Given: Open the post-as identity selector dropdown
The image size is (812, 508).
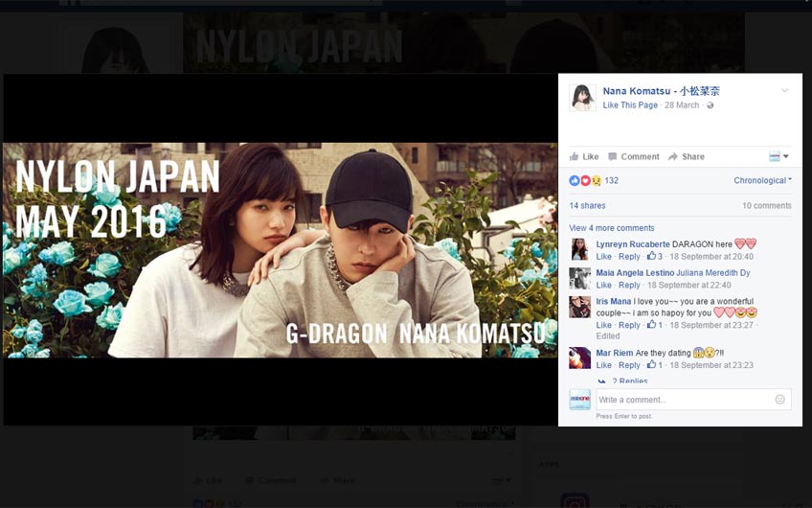Looking at the screenshot, I should click(778, 156).
